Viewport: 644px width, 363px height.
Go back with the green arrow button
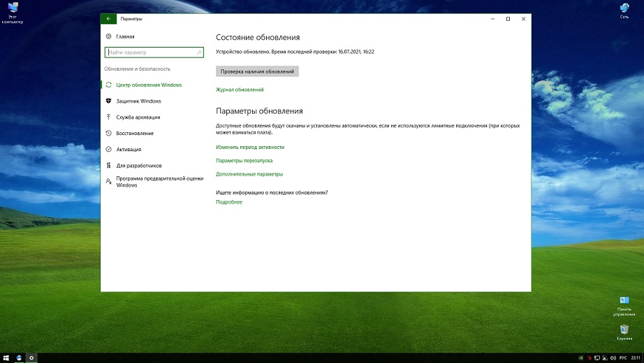(108, 19)
